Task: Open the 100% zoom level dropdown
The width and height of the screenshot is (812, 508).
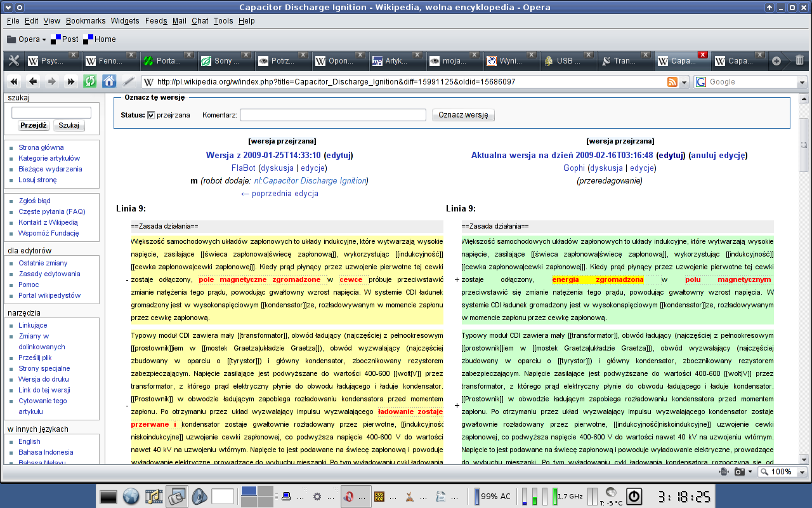Action: point(802,472)
